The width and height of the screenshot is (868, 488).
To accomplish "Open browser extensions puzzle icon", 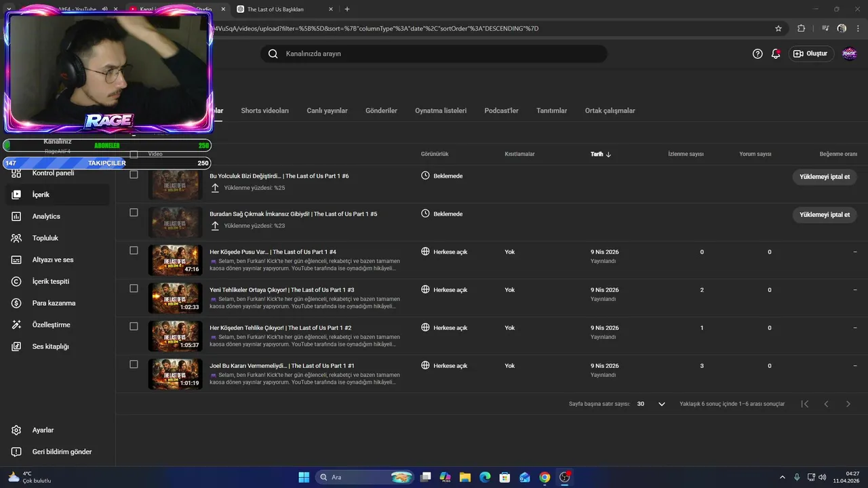I will 801,28.
